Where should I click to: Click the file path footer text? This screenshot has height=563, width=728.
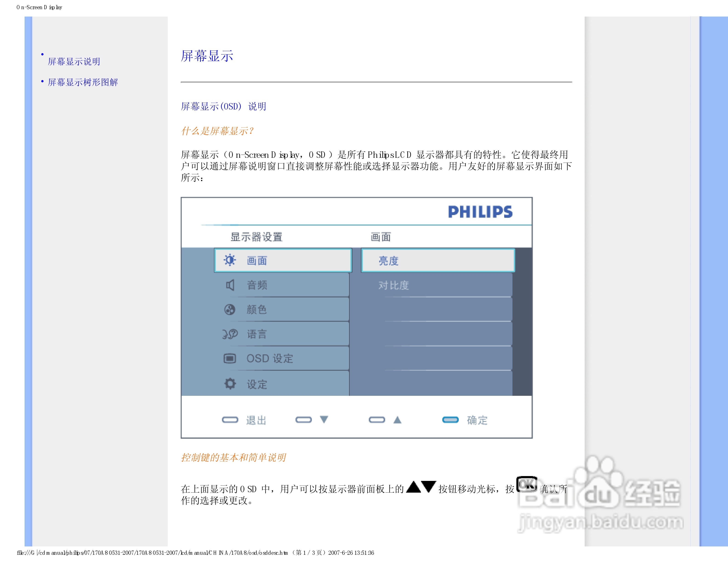point(195,553)
